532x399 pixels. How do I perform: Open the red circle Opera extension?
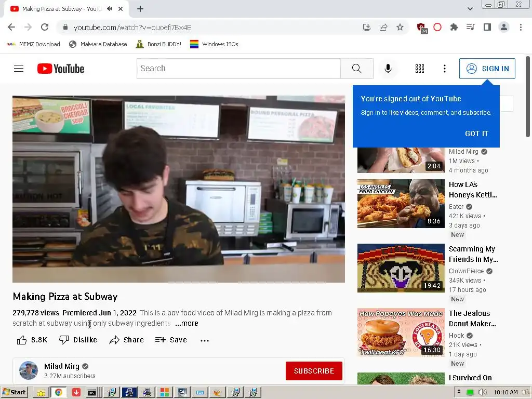tap(437, 27)
